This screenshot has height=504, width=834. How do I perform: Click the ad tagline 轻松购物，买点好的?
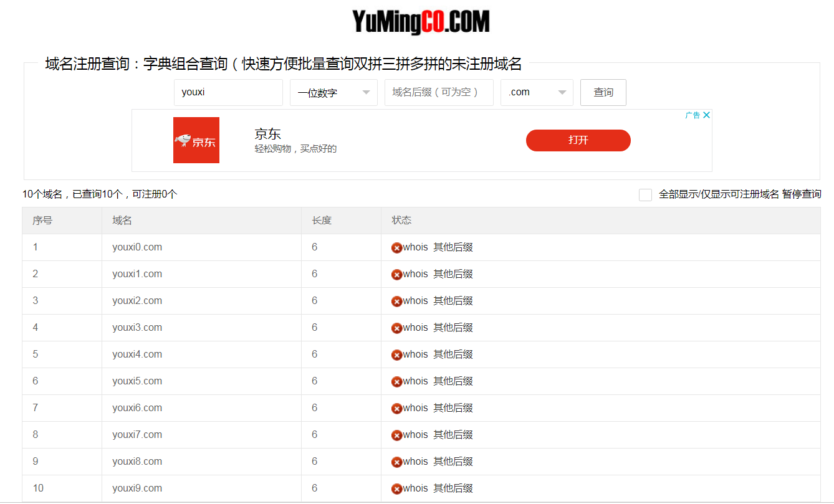tap(295, 149)
